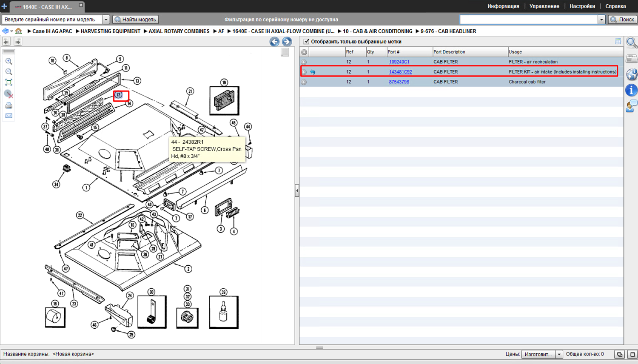
Task: Click the 'Найти модель' button
Action: point(136,20)
